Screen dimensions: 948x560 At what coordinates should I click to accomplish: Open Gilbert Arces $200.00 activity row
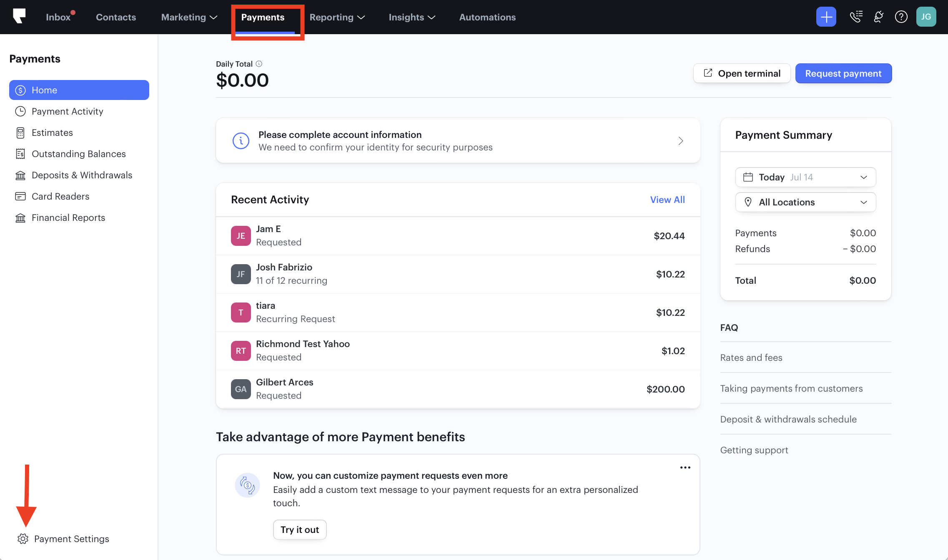[x=458, y=389]
